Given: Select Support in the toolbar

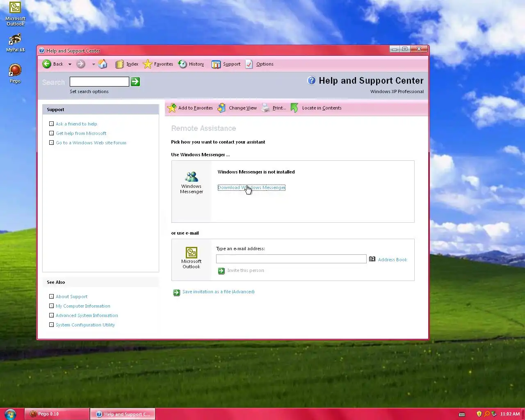Looking at the screenshot, I should click(x=226, y=64).
